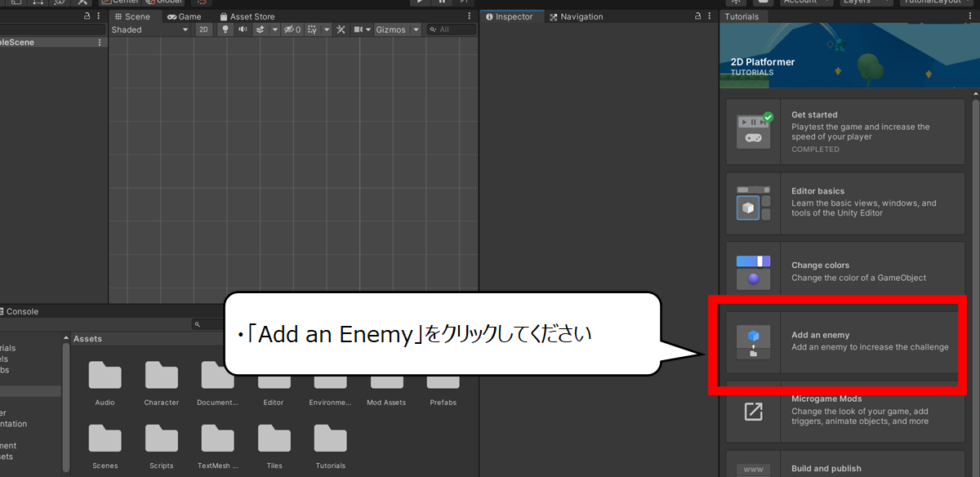This screenshot has height=477, width=980.
Task: Open the component tools wrench icon
Action: pos(341,29)
